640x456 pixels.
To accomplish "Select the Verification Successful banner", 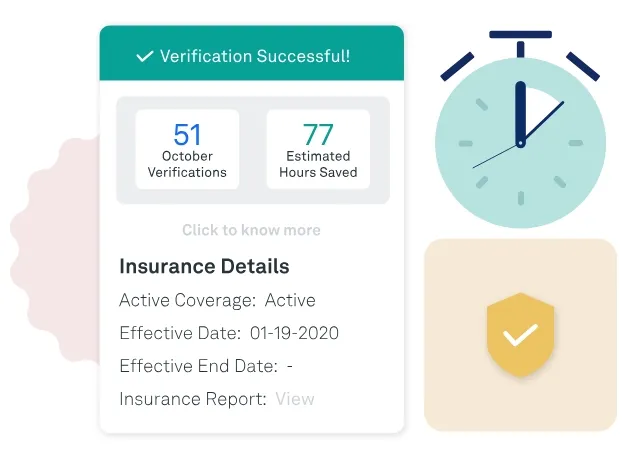I will point(252,53).
